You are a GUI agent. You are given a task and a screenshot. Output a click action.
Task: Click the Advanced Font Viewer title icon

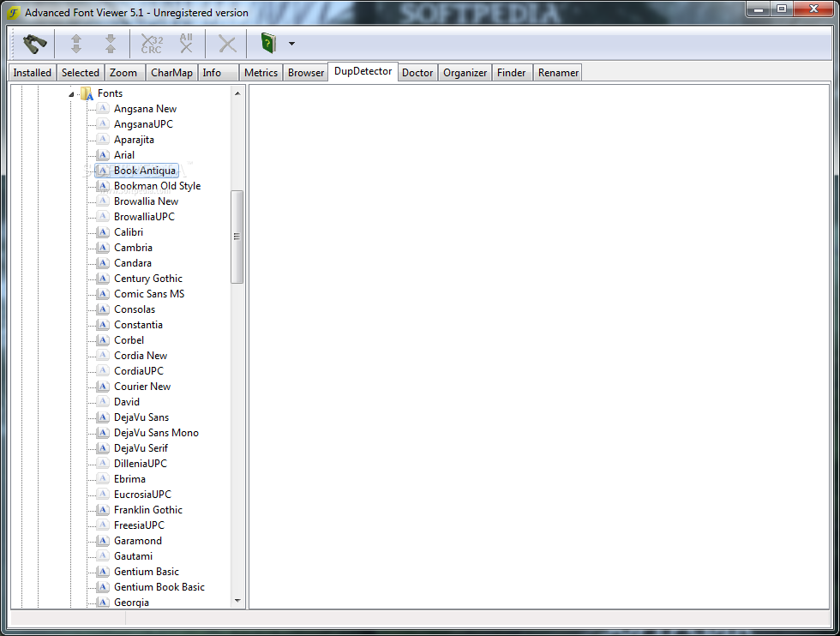point(14,12)
